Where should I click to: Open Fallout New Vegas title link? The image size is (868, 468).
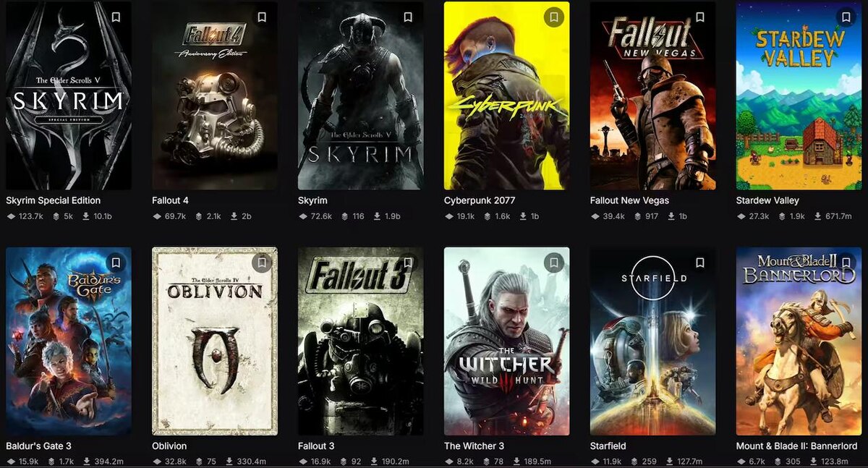click(x=629, y=200)
